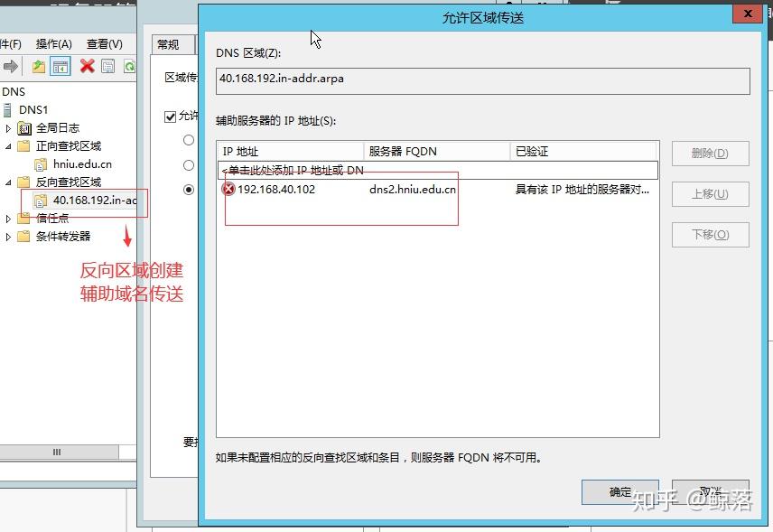The height and width of the screenshot is (532, 773).
Task: Expand the 信任点 tree node
Action: click(x=10, y=217)
